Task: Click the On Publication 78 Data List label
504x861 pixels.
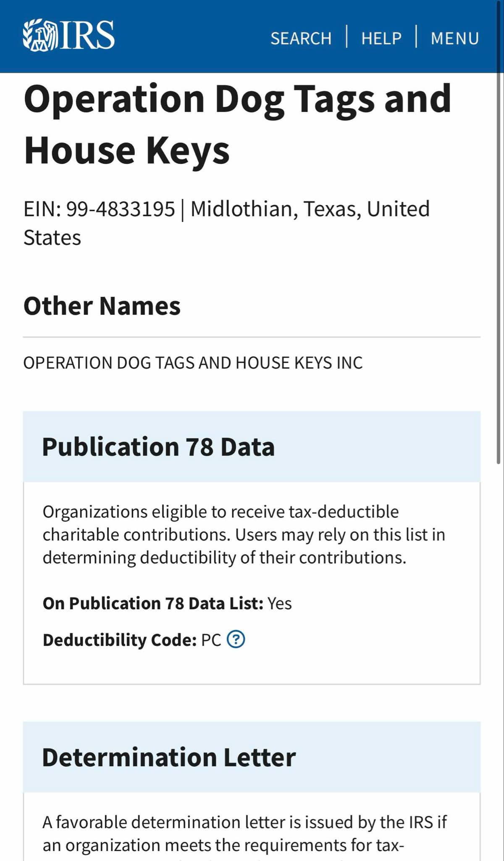Action: (x=153, y=603)
